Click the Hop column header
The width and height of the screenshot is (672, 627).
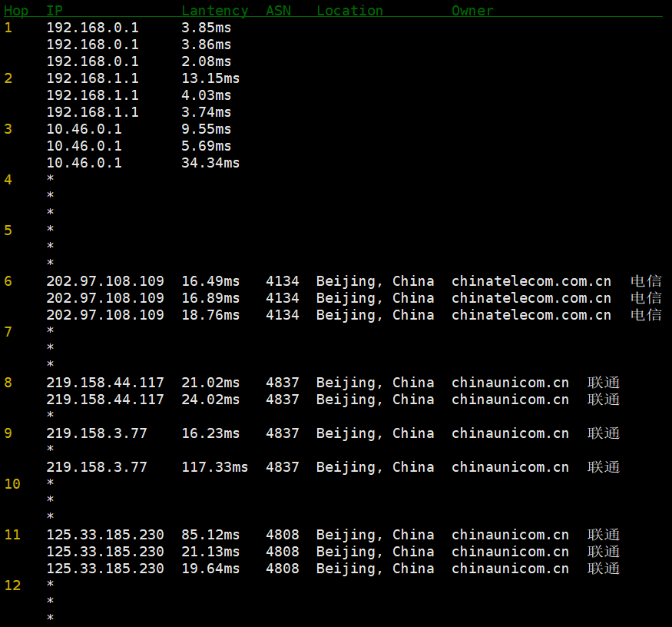click(16, 11)
